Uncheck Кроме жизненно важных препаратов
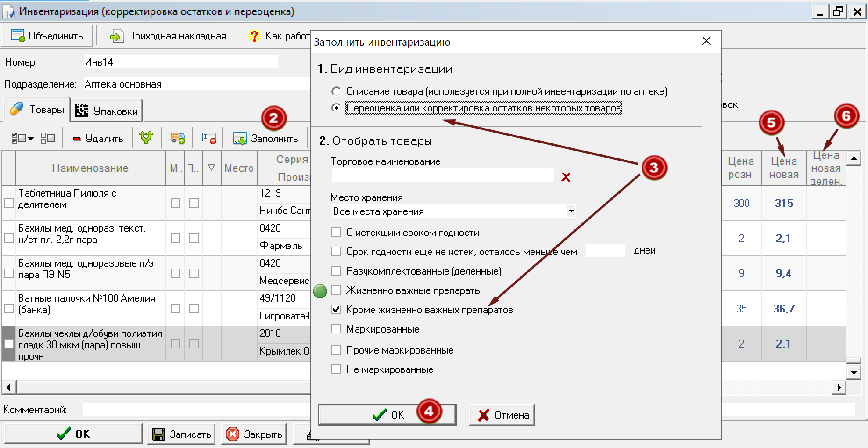Screen dimensions: 868x448 [336, 309]
